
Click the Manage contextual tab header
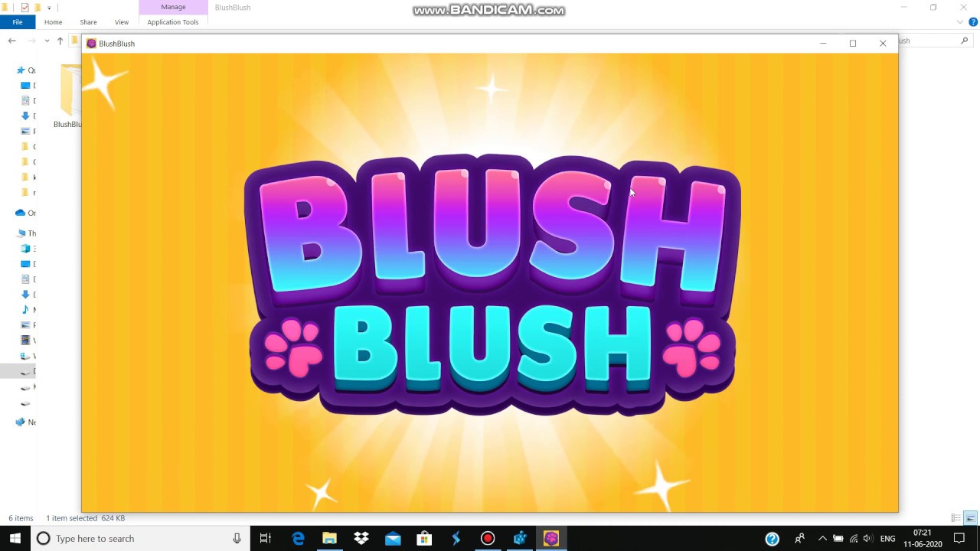tap(173, 7)
